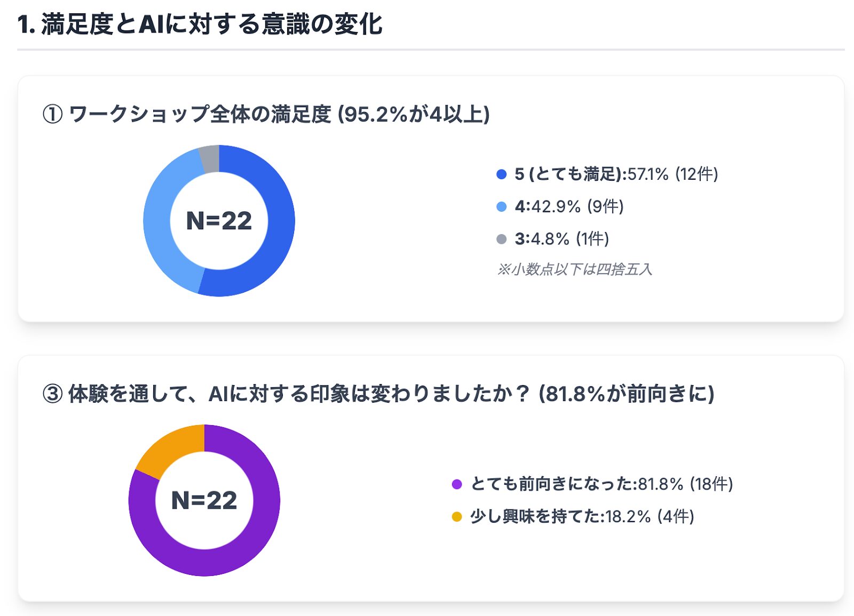Click the gray legend dot for rating 3
The width and height of the screenshot is (854, 616).
[x=501, y=239]
